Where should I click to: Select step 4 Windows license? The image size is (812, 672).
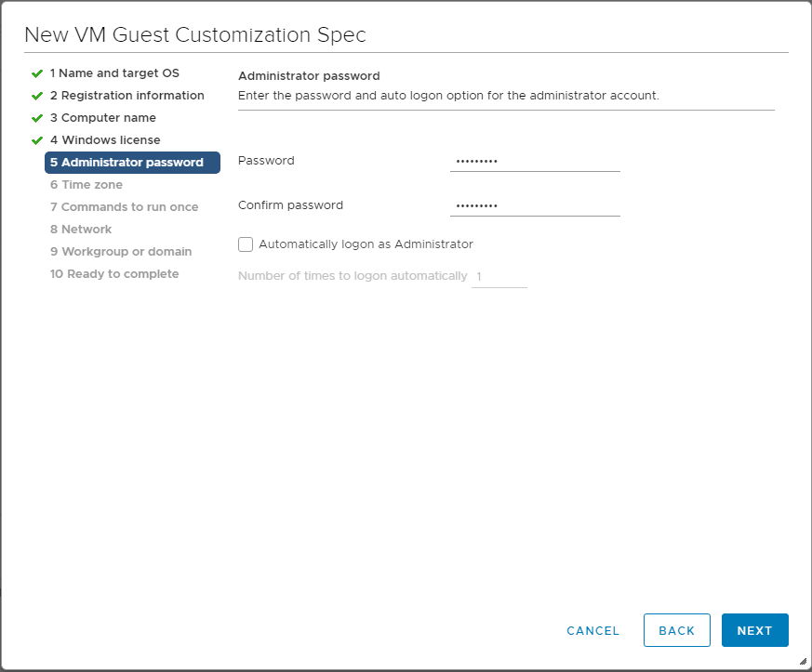tap(105, 140)
